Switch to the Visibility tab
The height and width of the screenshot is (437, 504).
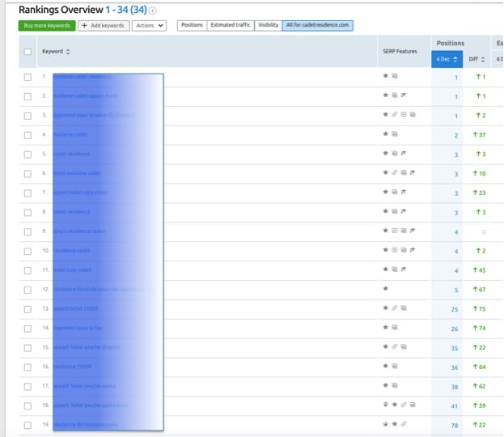[x=268, y=26]
